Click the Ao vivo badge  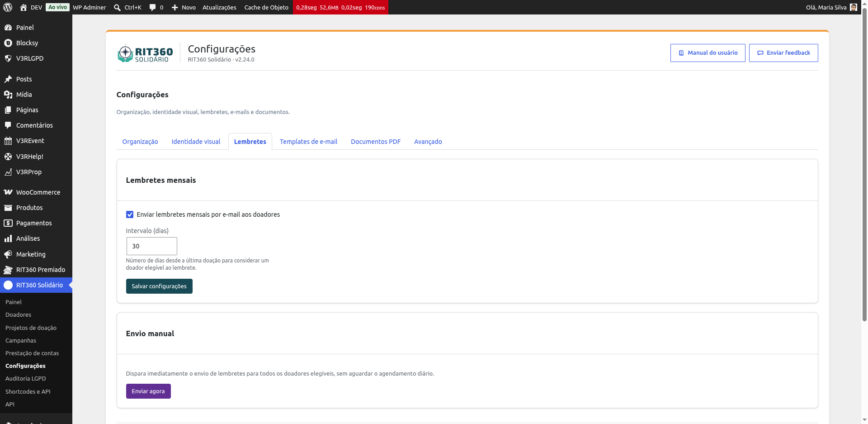pos(57,7)
